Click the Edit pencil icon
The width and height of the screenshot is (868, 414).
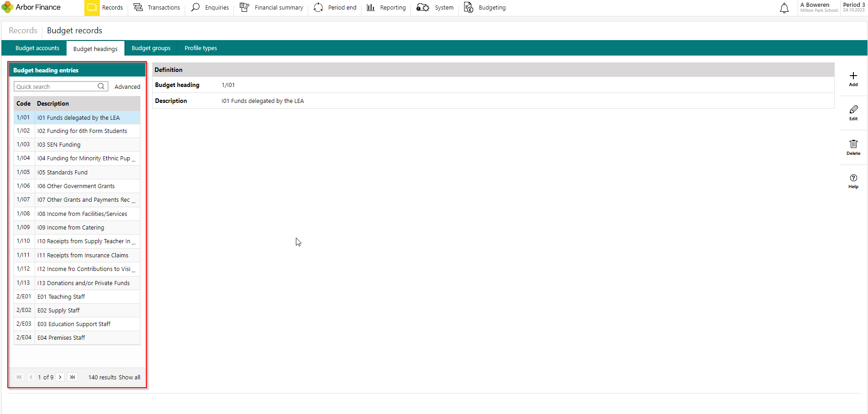[x=853, y=109]
